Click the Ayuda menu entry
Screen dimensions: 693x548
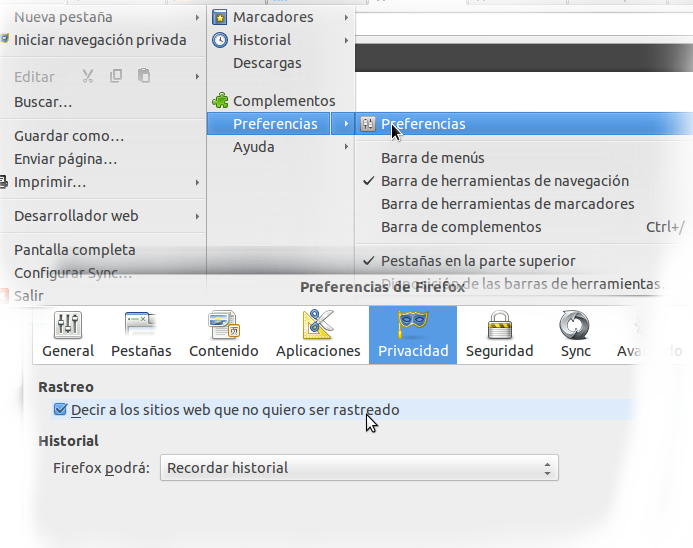click(x=254, y=147)
